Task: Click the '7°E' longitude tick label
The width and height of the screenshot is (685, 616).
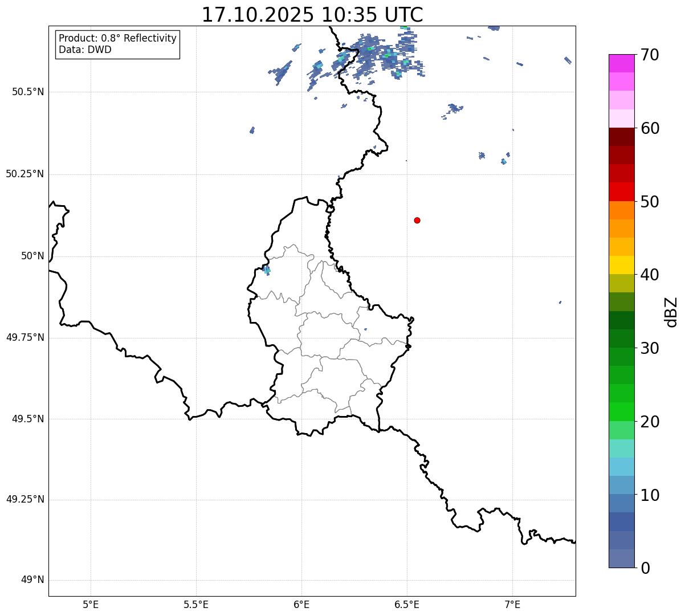Action: 512,604
